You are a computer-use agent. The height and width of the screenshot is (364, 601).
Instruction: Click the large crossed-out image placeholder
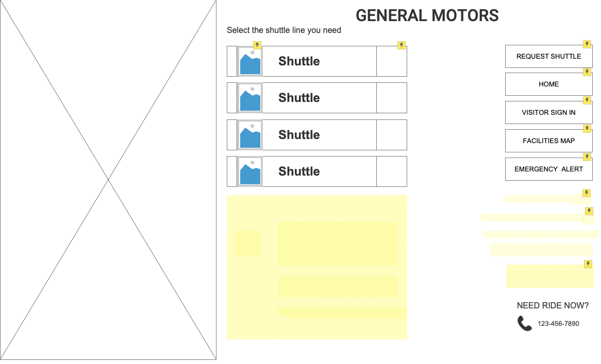(108, 180)
